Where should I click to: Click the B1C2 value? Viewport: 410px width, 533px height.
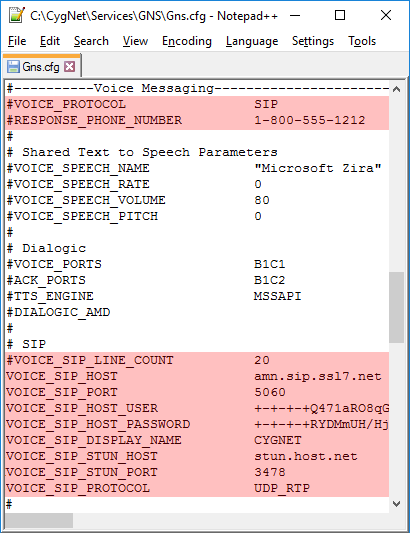[x=270, y=280]
